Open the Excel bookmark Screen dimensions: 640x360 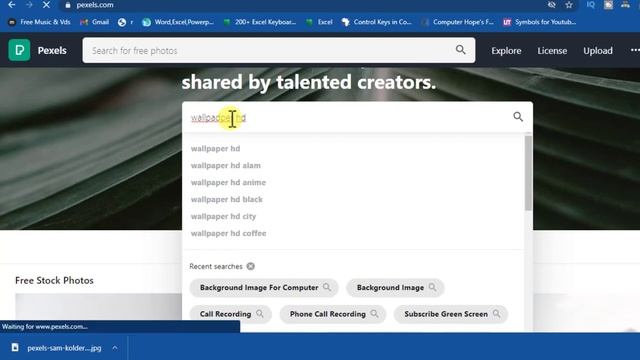click(319, 22)
